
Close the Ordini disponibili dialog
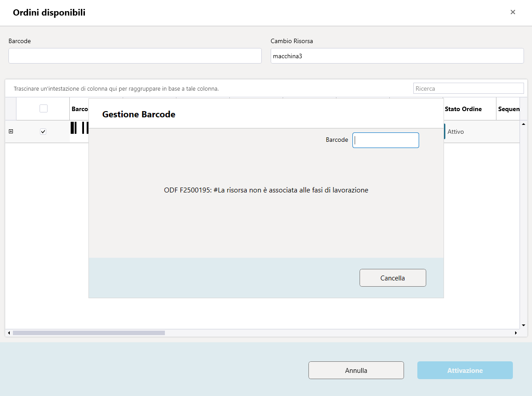point(512,12)
